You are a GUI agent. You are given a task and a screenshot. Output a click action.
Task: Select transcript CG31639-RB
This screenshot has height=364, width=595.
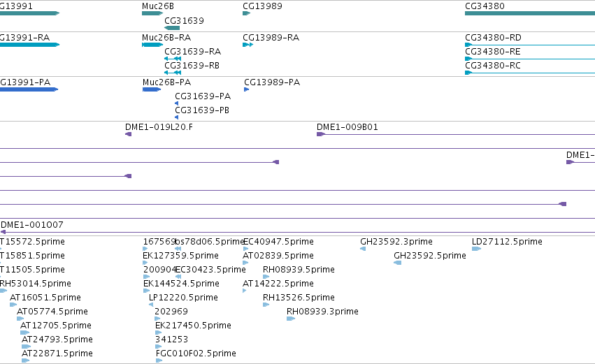coord(192,66)
